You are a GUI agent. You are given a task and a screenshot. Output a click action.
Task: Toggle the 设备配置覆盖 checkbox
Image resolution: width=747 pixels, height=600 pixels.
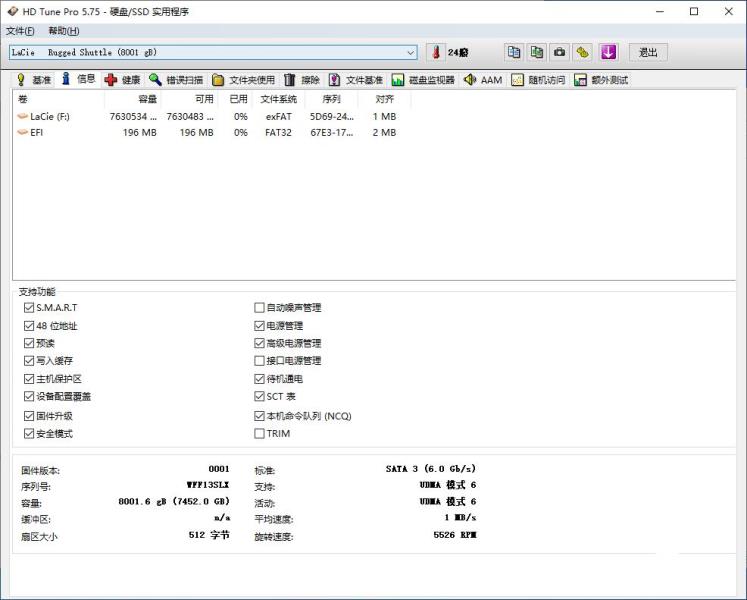pyautogui.click(x=29, y=397)
